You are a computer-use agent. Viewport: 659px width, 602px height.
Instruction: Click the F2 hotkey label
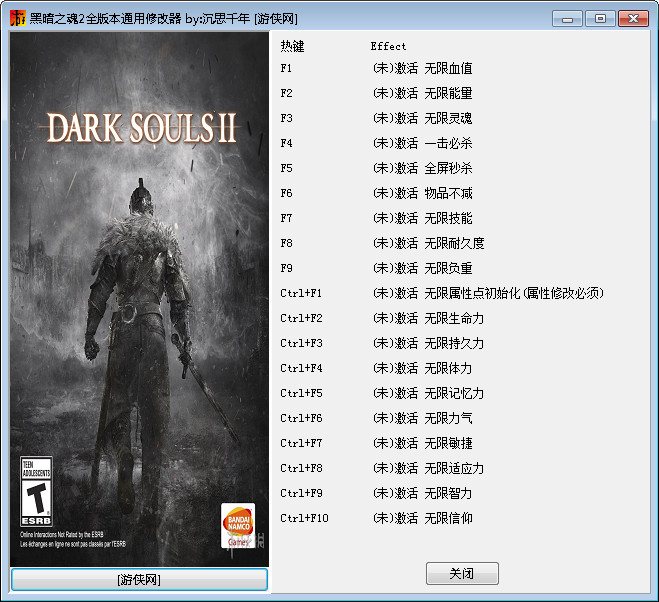pos(286,93)
